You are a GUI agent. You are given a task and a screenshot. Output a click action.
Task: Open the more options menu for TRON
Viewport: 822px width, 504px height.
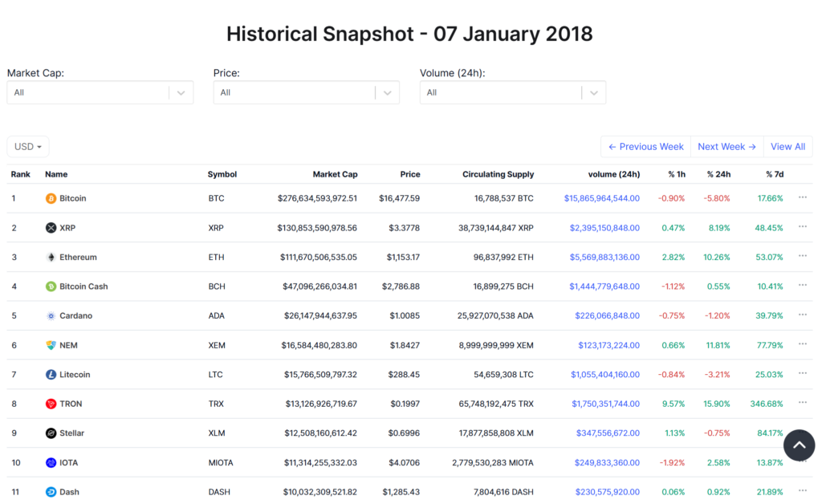(x=803, y=403)
